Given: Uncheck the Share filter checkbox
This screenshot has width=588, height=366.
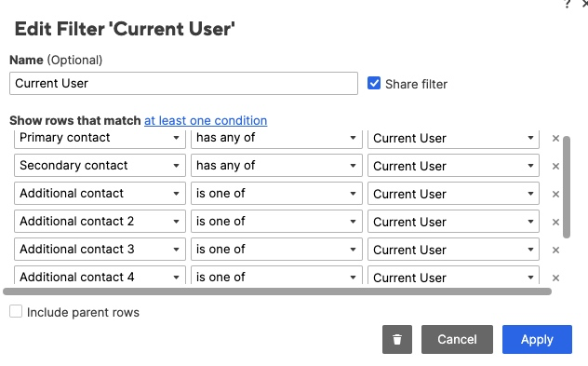Looking at the screenshot, I should click(x=374, y=83).
